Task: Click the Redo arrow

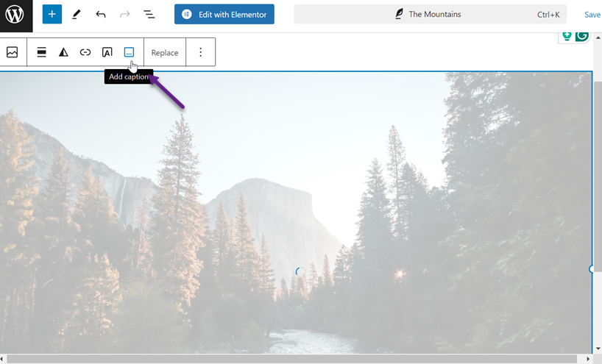Action: click(x=124, y=15)
